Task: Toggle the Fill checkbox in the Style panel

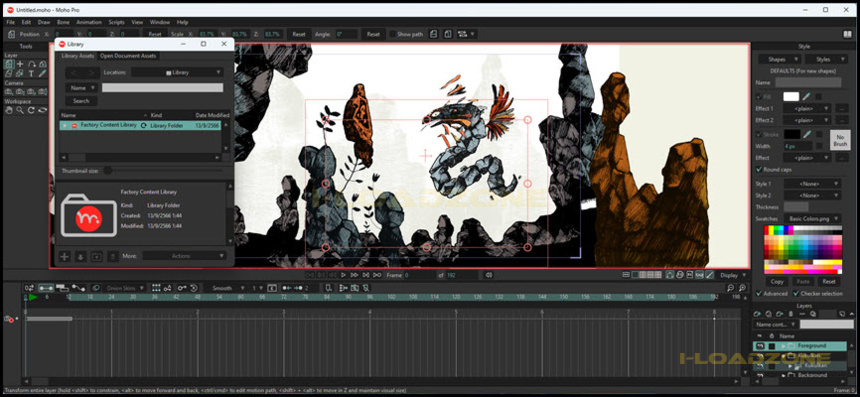Action: [x=759, y=97]
